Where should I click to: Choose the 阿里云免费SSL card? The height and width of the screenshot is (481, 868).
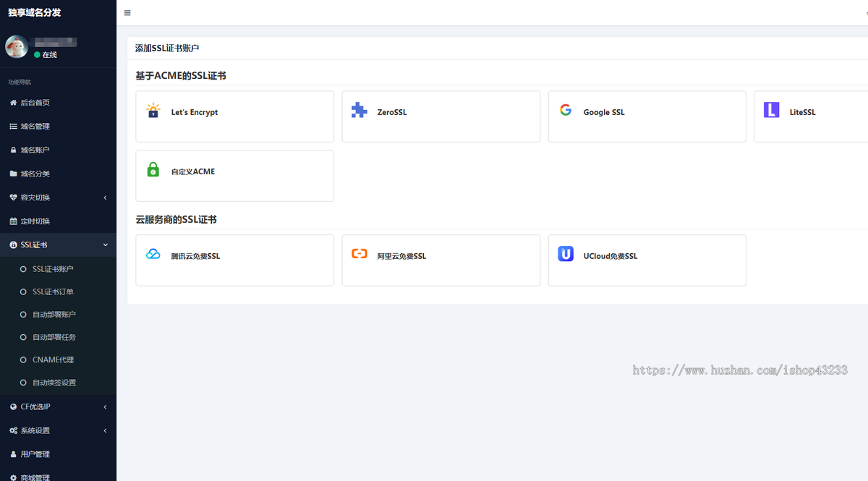441,260
